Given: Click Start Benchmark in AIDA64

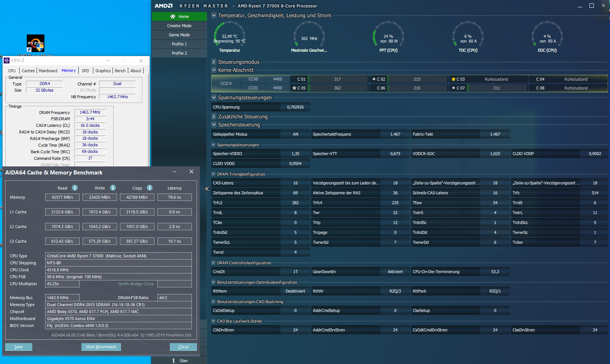Looking at the screenshot, I should tap(101, 347).
